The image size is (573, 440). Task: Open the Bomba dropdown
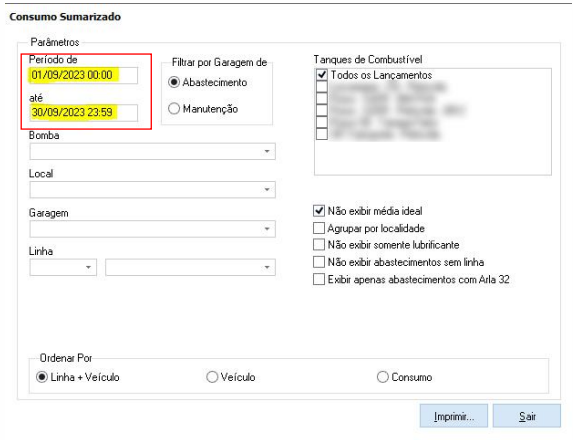(x=152, y=151)
